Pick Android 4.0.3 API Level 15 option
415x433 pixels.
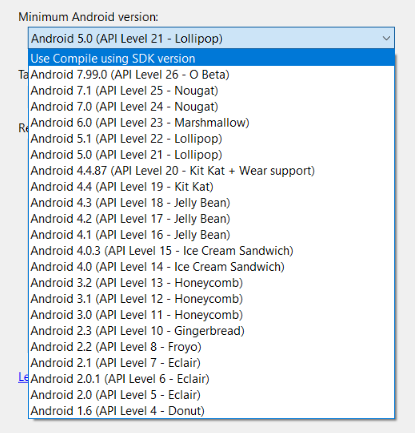click(212, 250)
